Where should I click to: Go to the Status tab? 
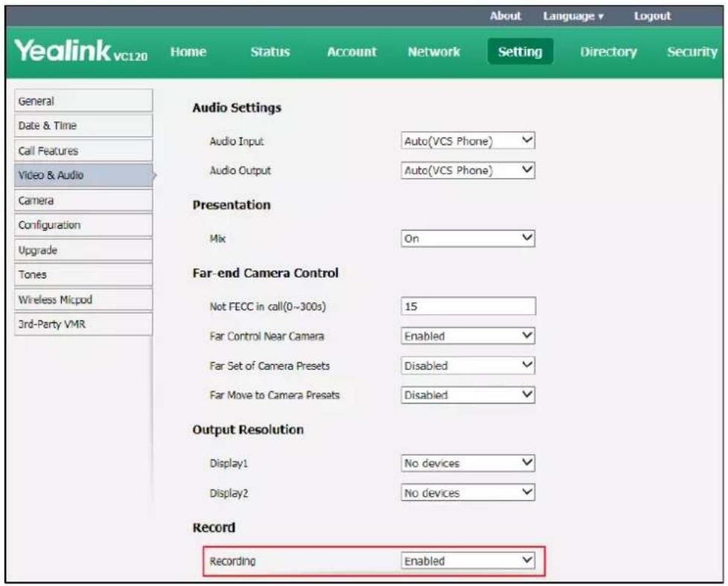(270, 51)
